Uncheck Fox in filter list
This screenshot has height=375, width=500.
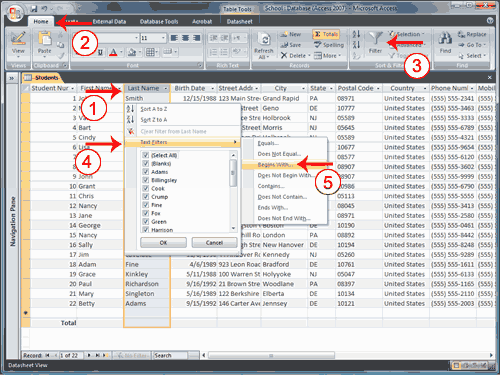146,213
